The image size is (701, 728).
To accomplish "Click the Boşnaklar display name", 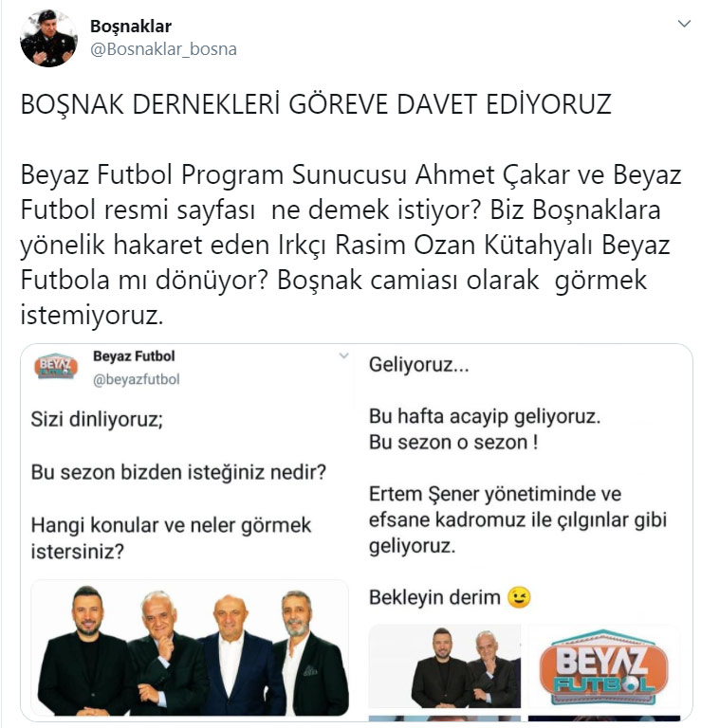I will click(131, 27).
